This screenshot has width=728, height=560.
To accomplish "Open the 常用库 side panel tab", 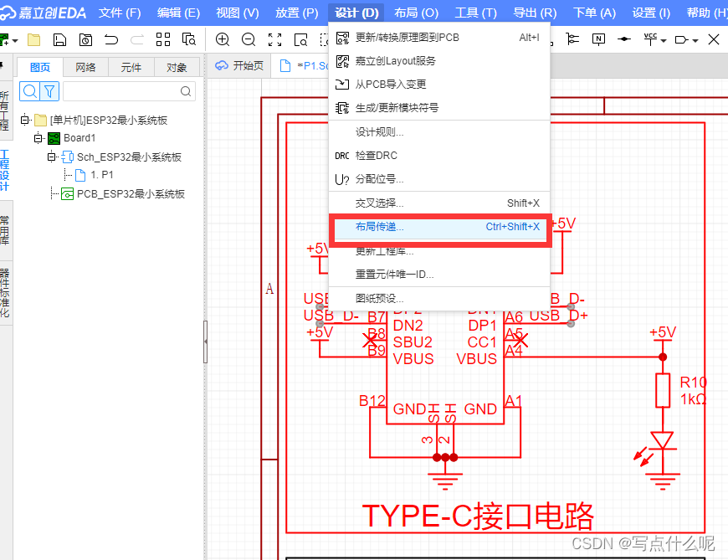I will 5,230.
